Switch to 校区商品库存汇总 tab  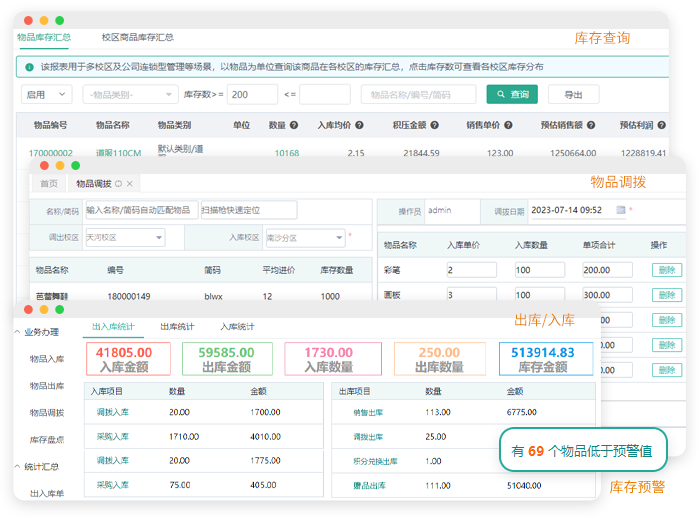coord(137,37)
